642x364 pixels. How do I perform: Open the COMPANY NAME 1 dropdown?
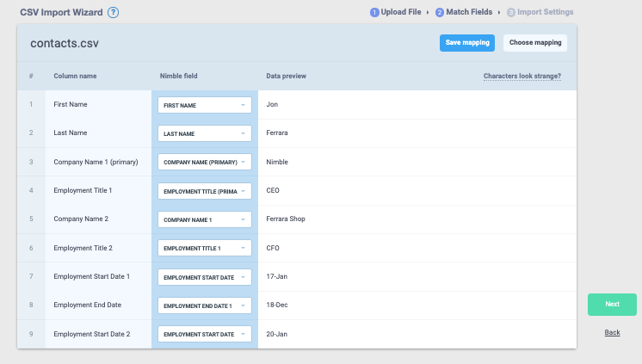click(x=205, y=219)
